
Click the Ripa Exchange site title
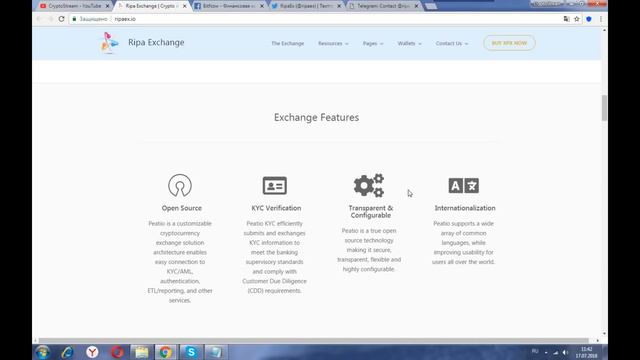click(156, 42)
